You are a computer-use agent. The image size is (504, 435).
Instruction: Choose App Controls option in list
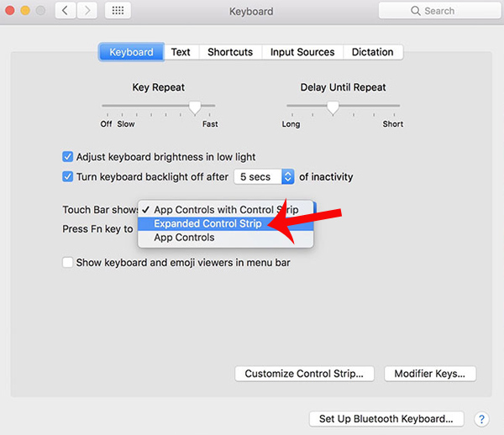coord(184,238)
